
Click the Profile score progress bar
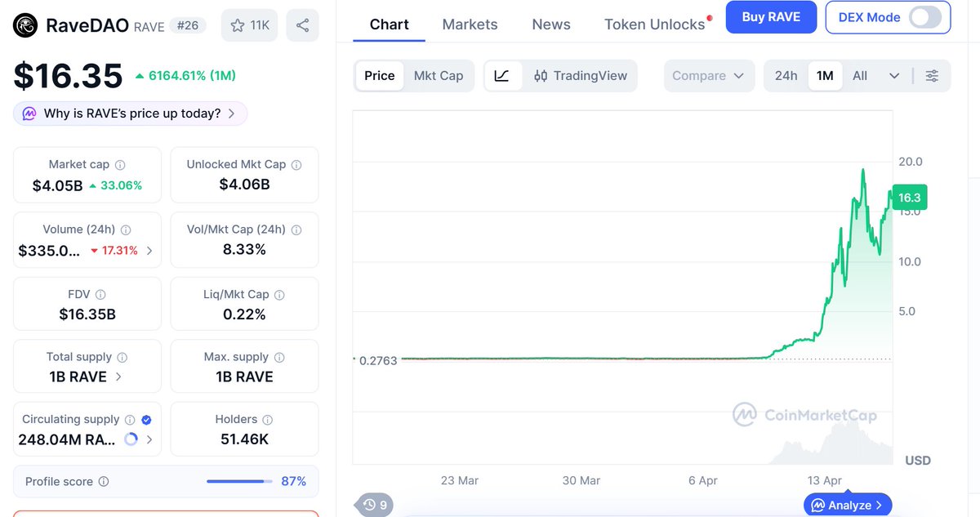[x=240, y=482]
